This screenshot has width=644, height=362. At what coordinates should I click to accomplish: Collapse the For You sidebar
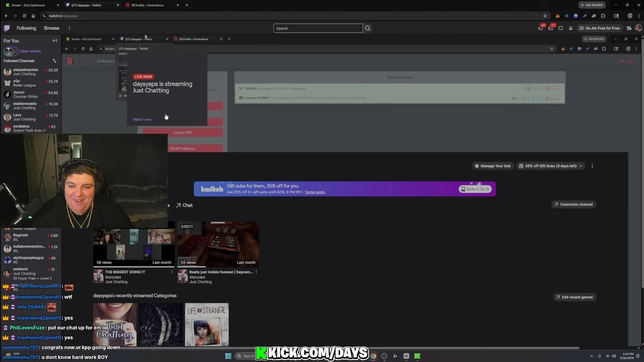pyautogui.click(x=55, y=41)
